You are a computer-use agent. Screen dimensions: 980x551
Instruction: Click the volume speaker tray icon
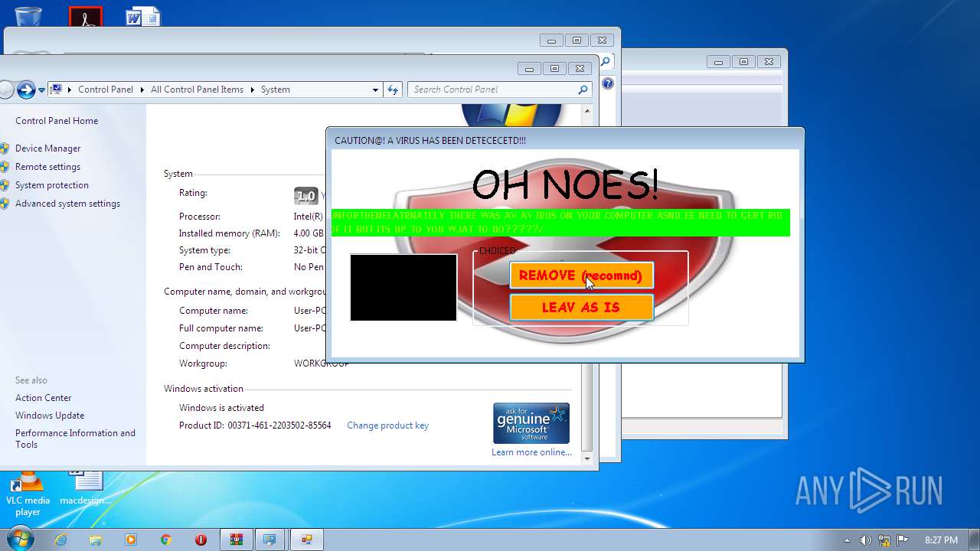[866, 540]
